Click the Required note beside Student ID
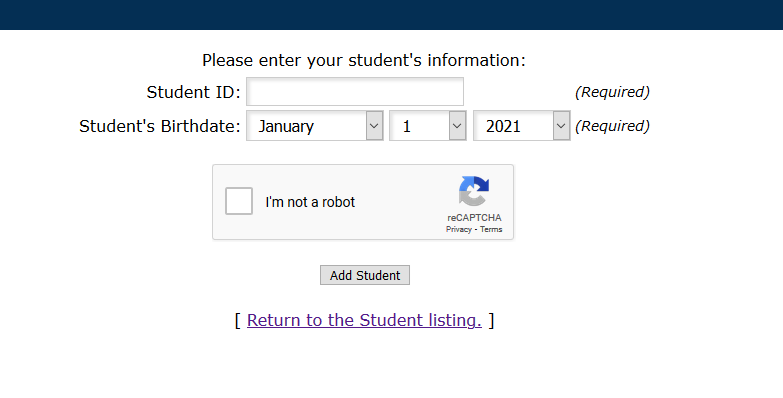 coord(612,92)
